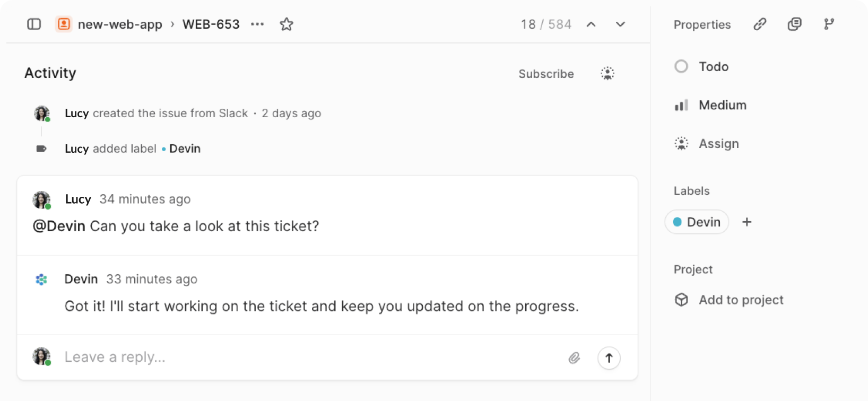Copy issue link icon in Properties
868x401 pixels.
(x=760, y=24)
